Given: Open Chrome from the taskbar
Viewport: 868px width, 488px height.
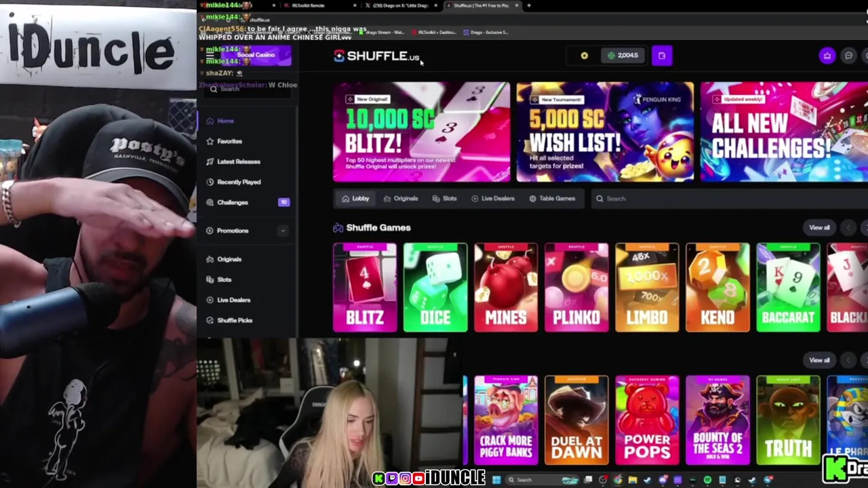Looking at the screenshot, I should point(618,480).
